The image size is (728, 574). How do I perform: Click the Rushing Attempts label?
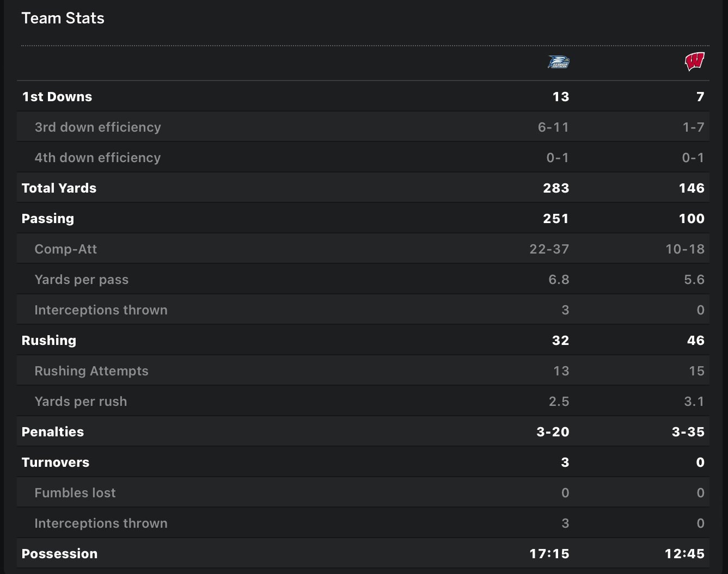91,371
